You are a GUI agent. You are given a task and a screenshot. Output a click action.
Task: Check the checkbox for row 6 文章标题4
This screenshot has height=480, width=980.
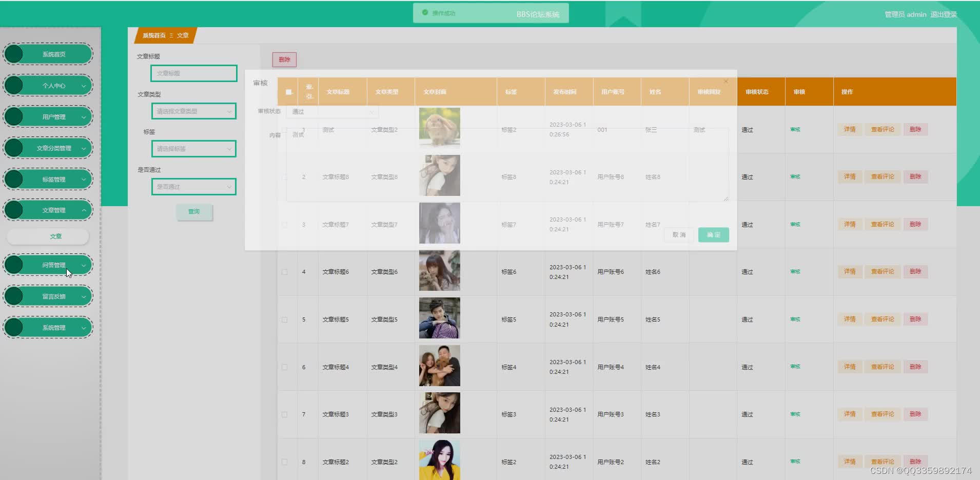coord(285,367)
